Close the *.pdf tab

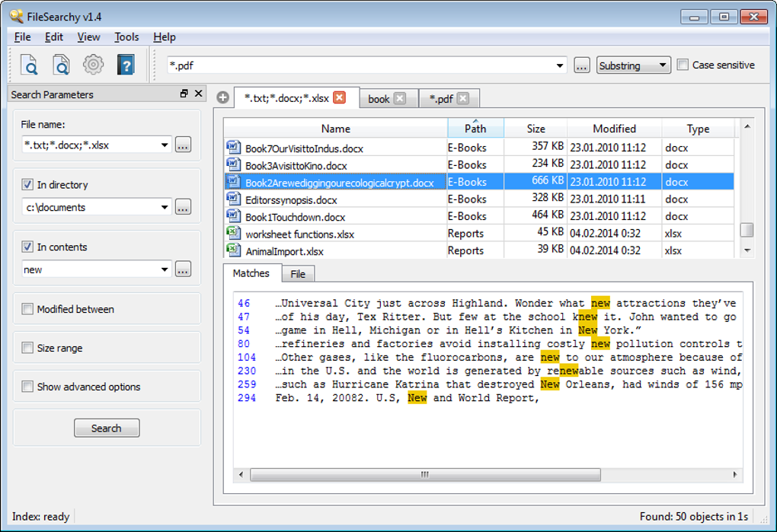(463, 98)
